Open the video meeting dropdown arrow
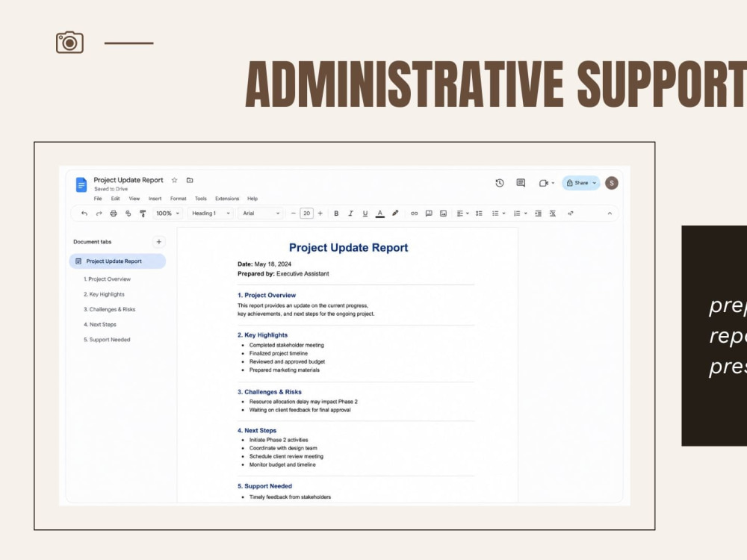The height and width of the screenshot is (560, 747). [553, 183]
